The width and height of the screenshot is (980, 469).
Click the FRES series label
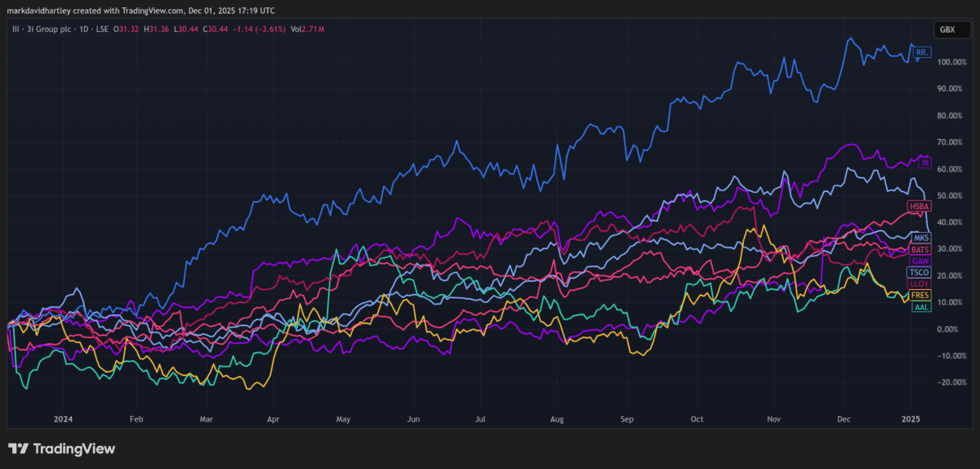pyautogui.click(x=920, y=294)
